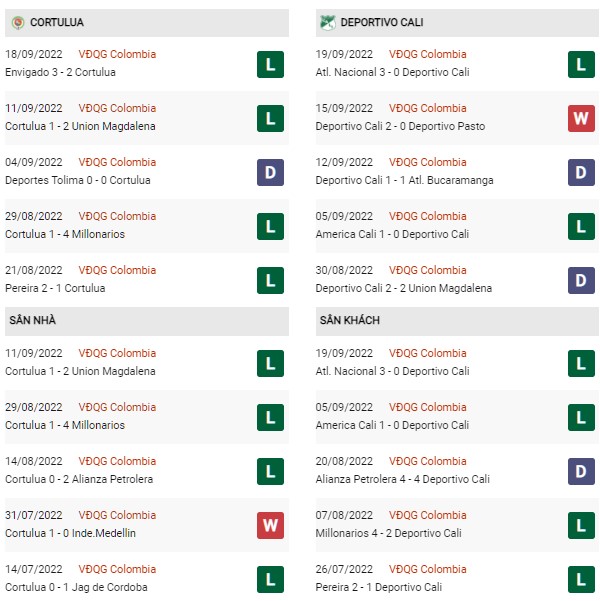Click the L badge for Pereira 2 - 1 Deportivo Cali
The width and height of the screenshot is (600, 601).
581,579
